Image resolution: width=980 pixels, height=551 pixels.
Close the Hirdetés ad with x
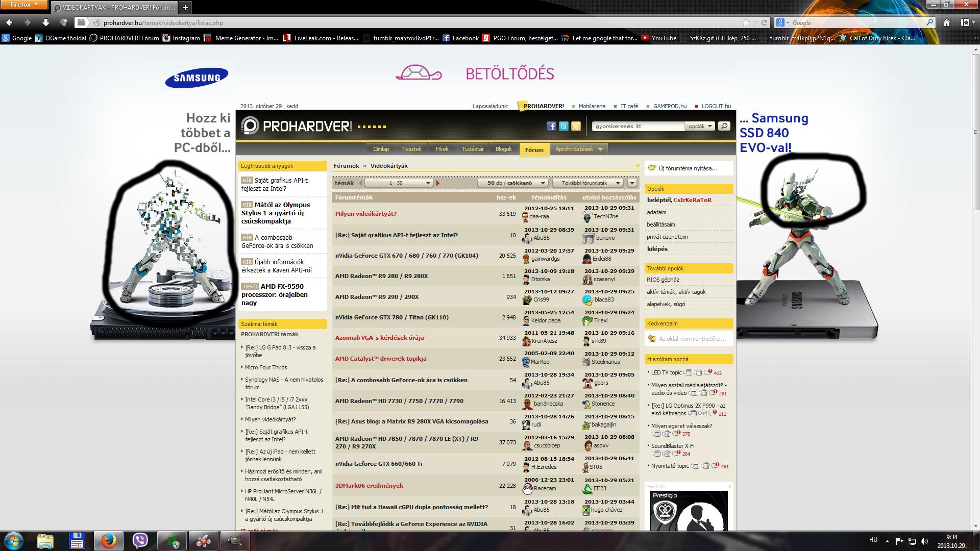click(729, 486)
